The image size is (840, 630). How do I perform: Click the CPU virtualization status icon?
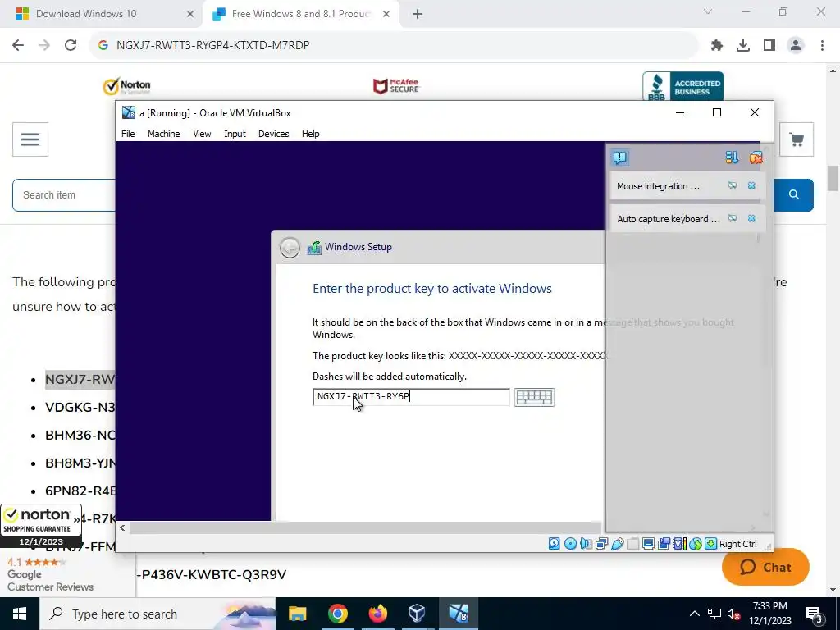[x=679, y=544]
